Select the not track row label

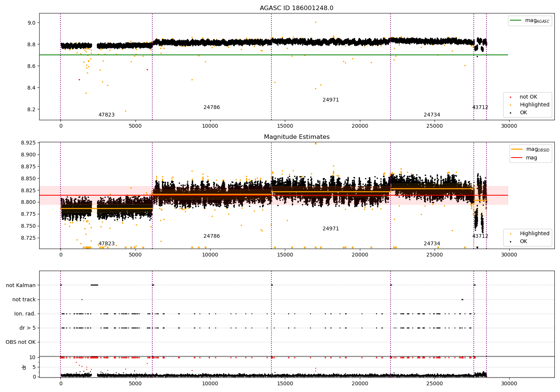pos(24,299)
